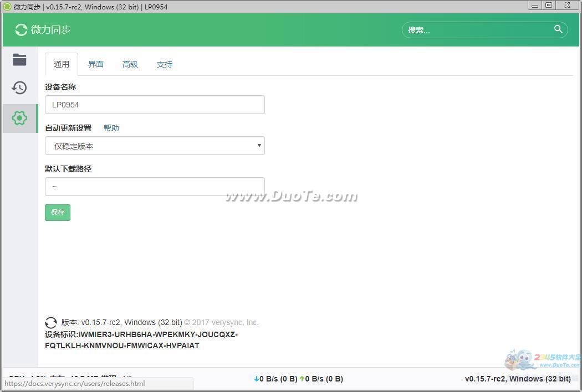
Task: Focus the 设备名称 input field
Action: [155, 105]
